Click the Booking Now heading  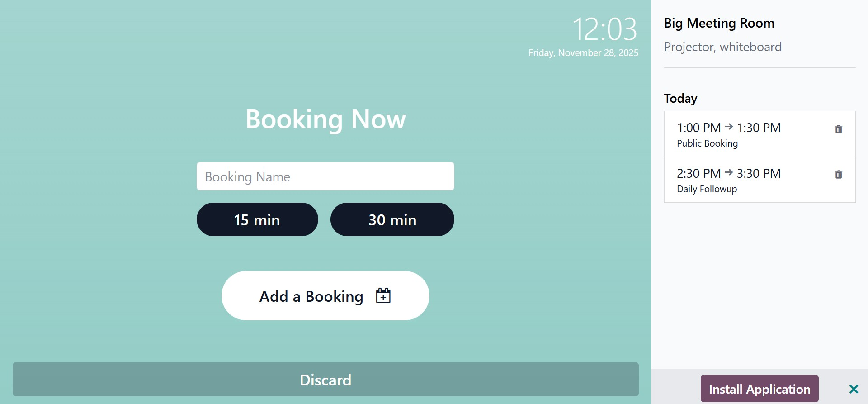tap(325, 119)
